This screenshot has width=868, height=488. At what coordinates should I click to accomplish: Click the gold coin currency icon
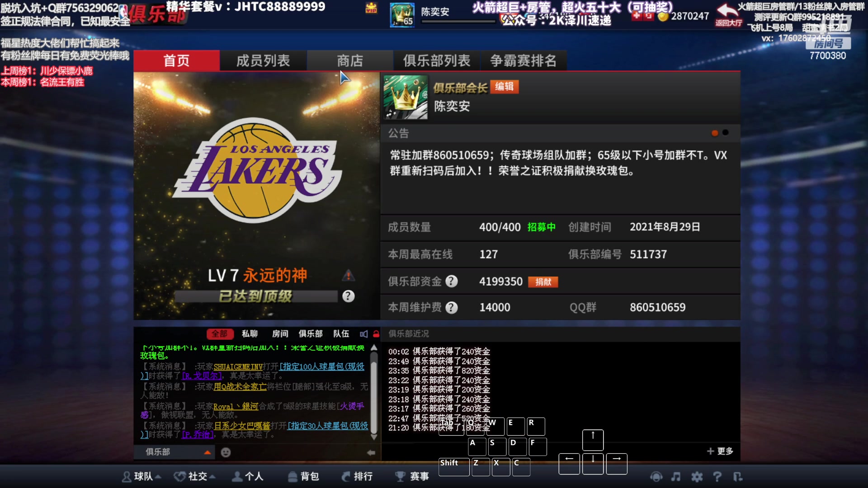point(663,16)
